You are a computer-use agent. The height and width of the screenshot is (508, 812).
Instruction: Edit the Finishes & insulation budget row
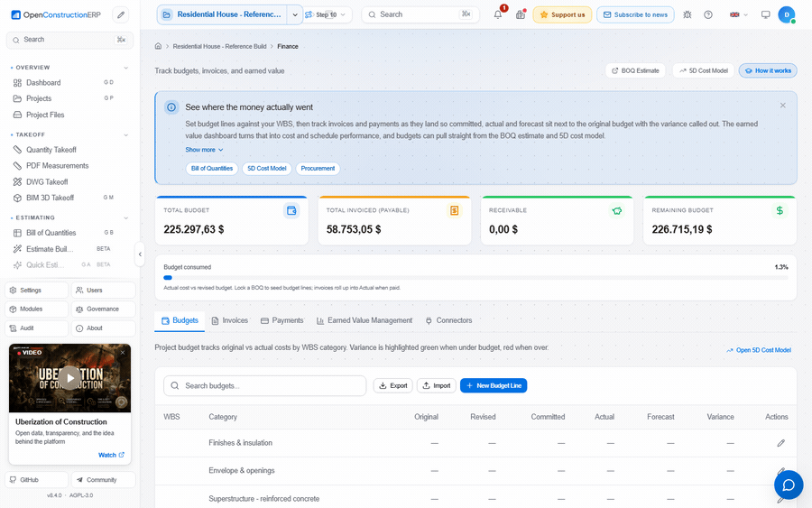[x=780, y=443]
